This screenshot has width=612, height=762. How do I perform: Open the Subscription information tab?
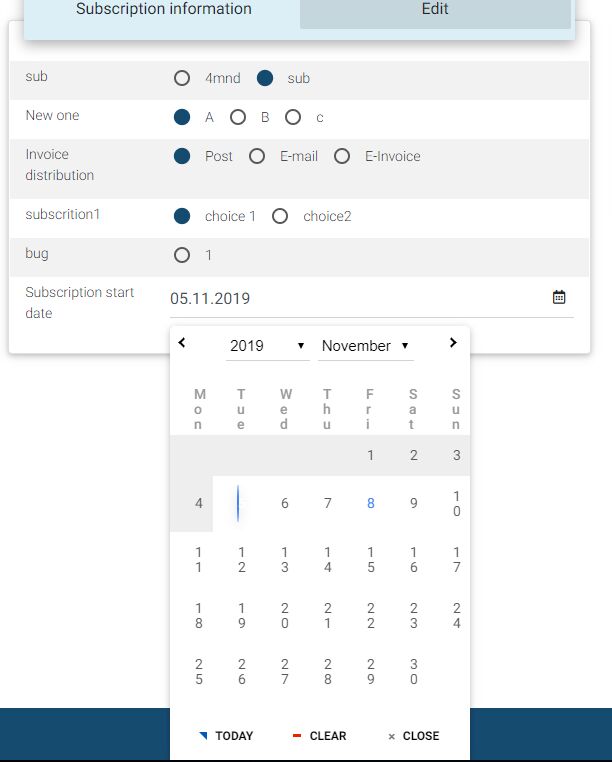pos(164,9)
